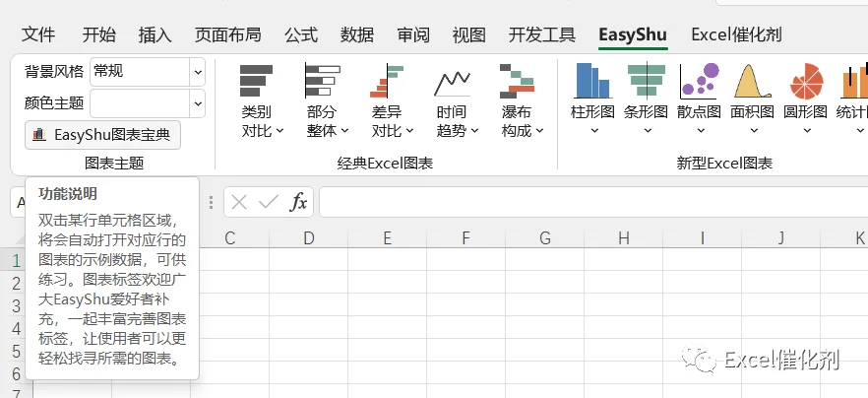This screenshot has width=868, height=398.
Task: Click the formula bar input field
Action: tap(593, 202)
